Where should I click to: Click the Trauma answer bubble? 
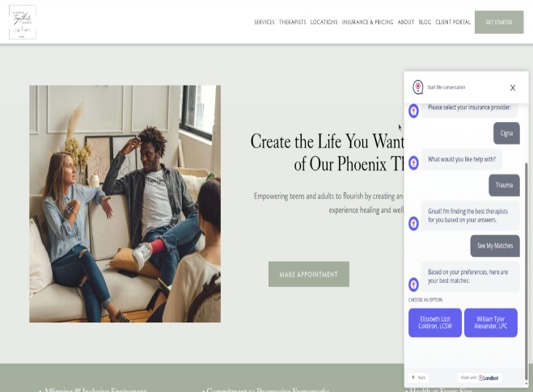click(504, 185)
